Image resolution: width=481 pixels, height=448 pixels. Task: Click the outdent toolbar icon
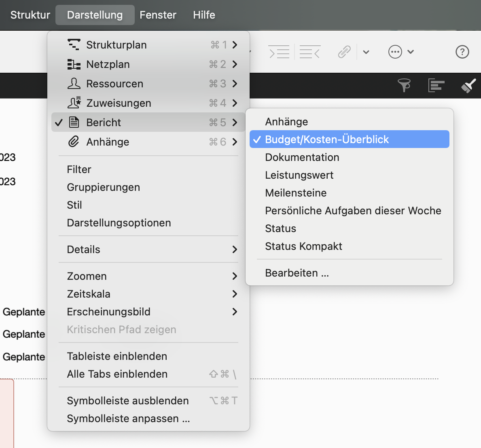click(310, 52)
